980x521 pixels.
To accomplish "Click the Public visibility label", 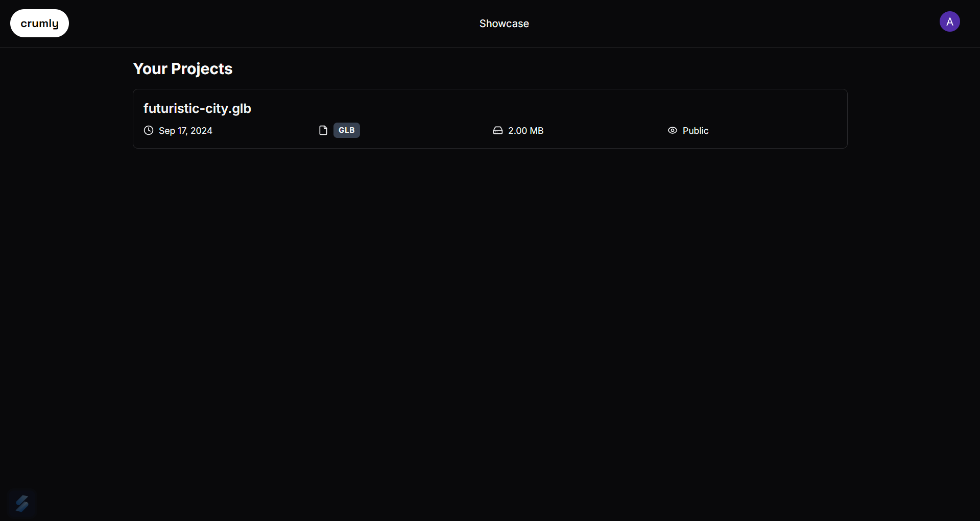I will pos(696,131).
